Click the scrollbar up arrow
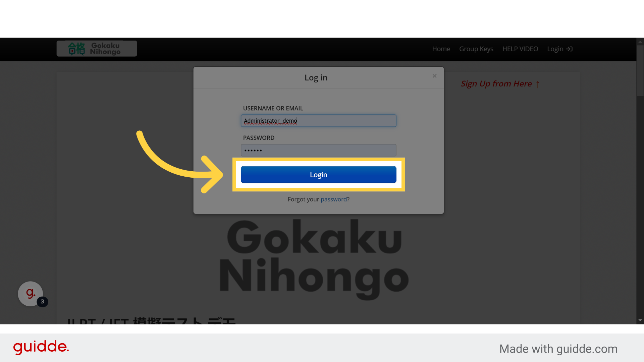The image size is (644, 362). tap(640, 42)
